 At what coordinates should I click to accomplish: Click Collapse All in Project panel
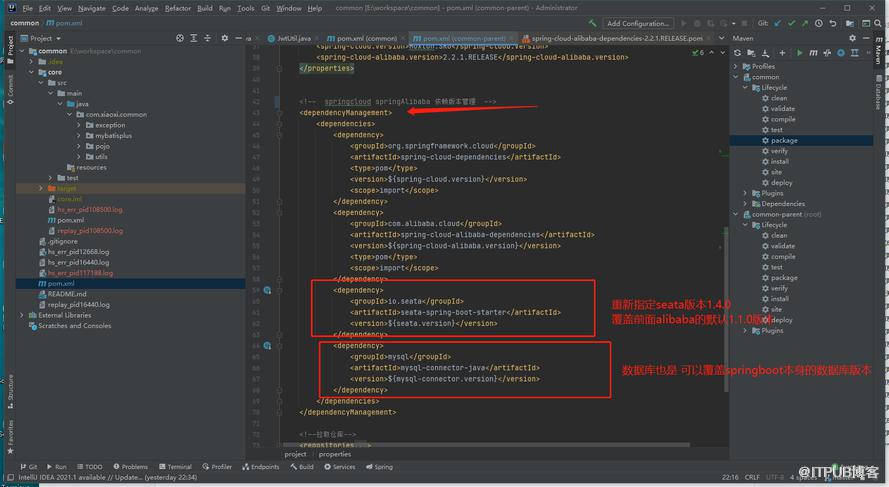[208, 38]
